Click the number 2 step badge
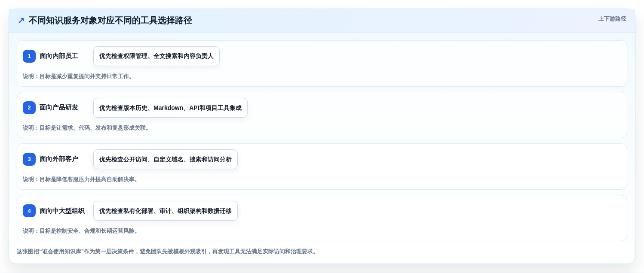The height and width of the screenshot is (273, 644). tap(29, 108)
